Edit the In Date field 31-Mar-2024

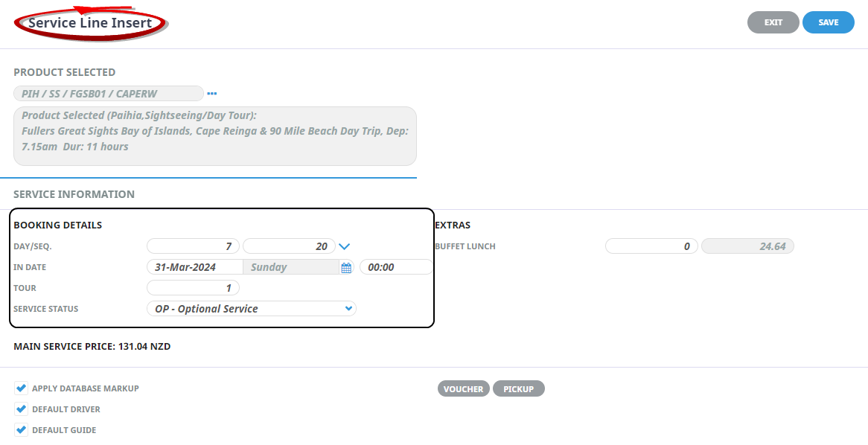pos(194,267)
